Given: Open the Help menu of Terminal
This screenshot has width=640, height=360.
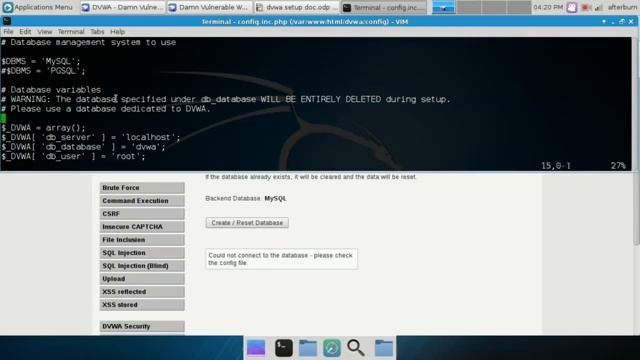Looking at the screenshot, I should click(118, 31).
